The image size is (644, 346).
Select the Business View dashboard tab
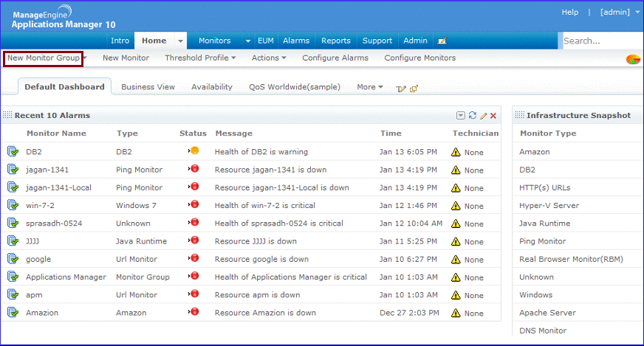point(148,87)
